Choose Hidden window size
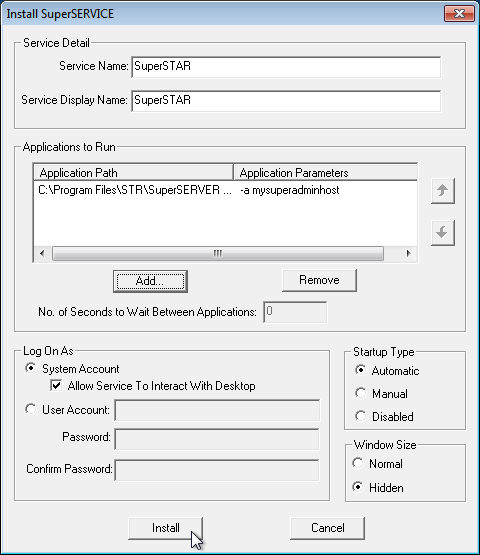Image resolution: width=480 pixels, height=555 pixels. click(x=358, y=487)
